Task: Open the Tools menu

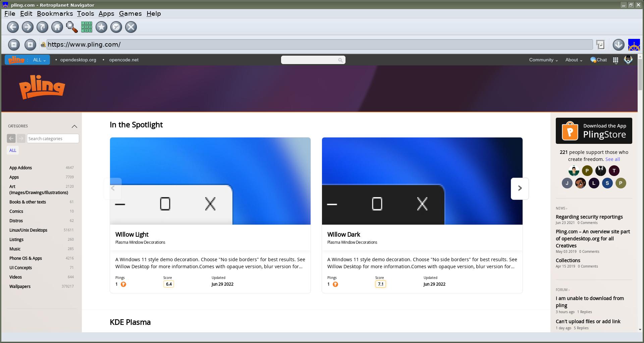Action: 86,14
